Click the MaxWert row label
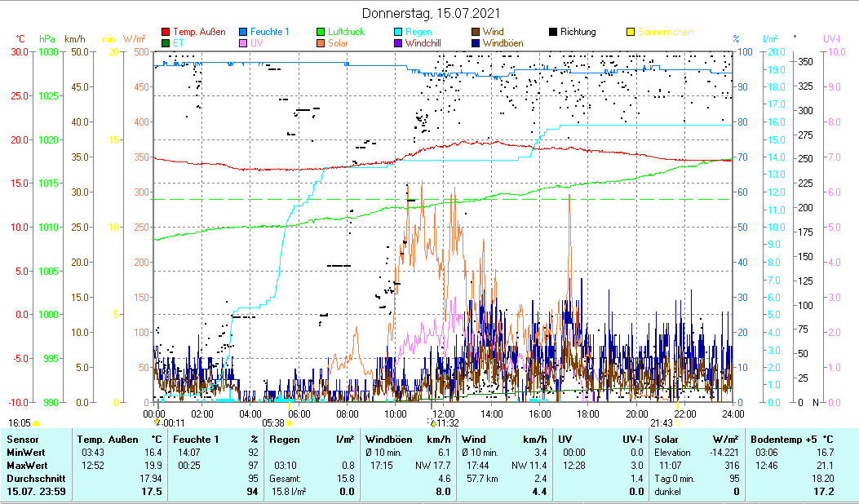 tap(24, 465)
